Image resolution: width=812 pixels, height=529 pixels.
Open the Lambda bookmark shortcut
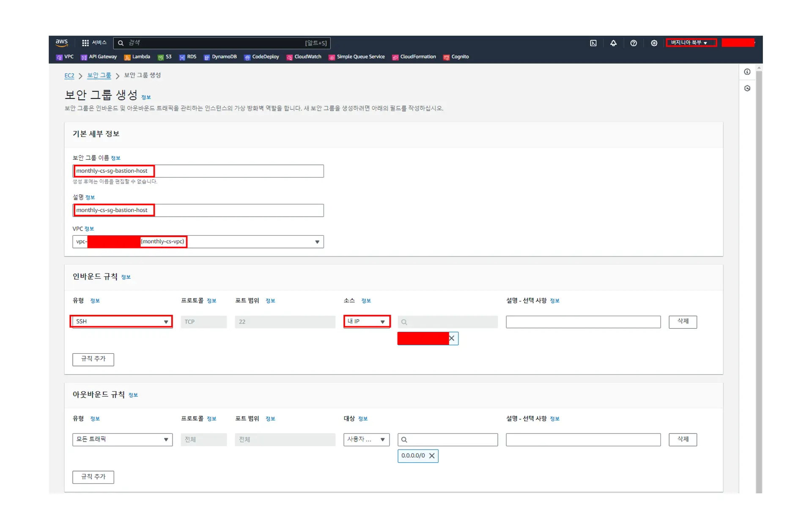coord(137,57)
